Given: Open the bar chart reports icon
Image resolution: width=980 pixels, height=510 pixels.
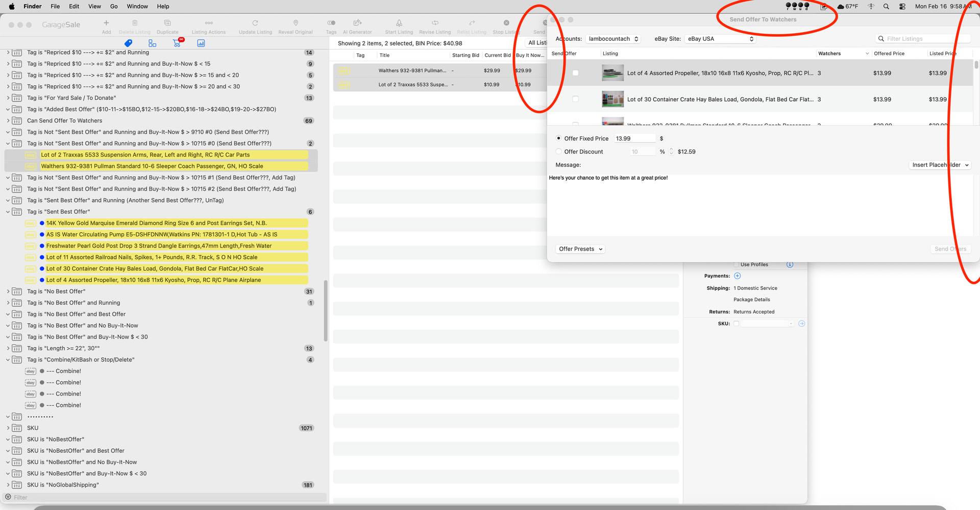Looking at the screenshot, I should coord(201,43).
